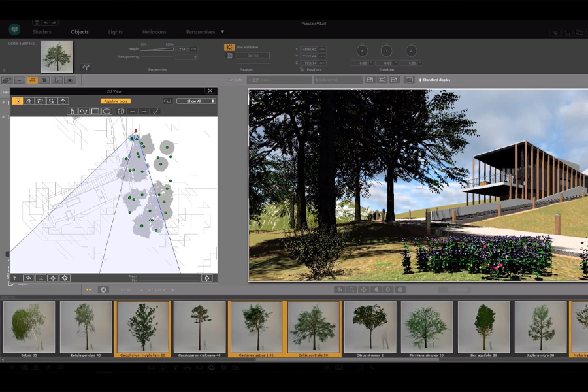Toggle the Auto checkbox
Image resolution: width=588 pixels, height=392 pixels.
pyautogui.click(x=231, y=80)
